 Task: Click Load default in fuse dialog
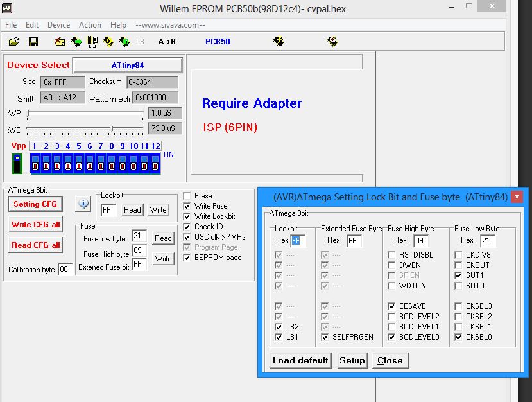pos(300,360)
